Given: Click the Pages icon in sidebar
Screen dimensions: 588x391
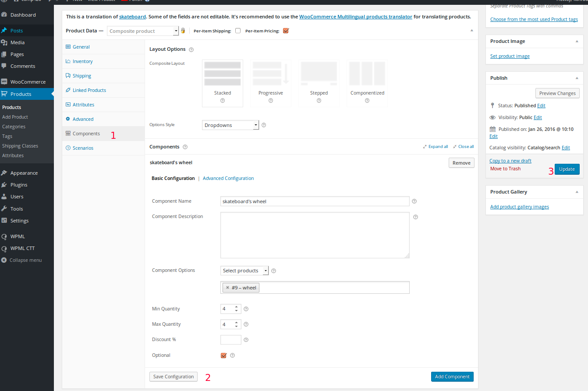Looking at the screenshot, I should click(x=4, y=54).
